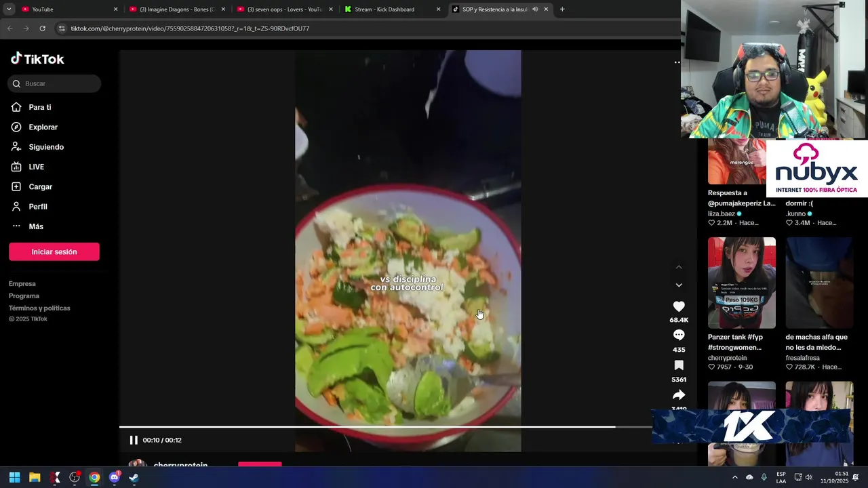This screenshot has height=488, width=868.
Task: View site information icon in address bar
Action: [x=62, y=28]
